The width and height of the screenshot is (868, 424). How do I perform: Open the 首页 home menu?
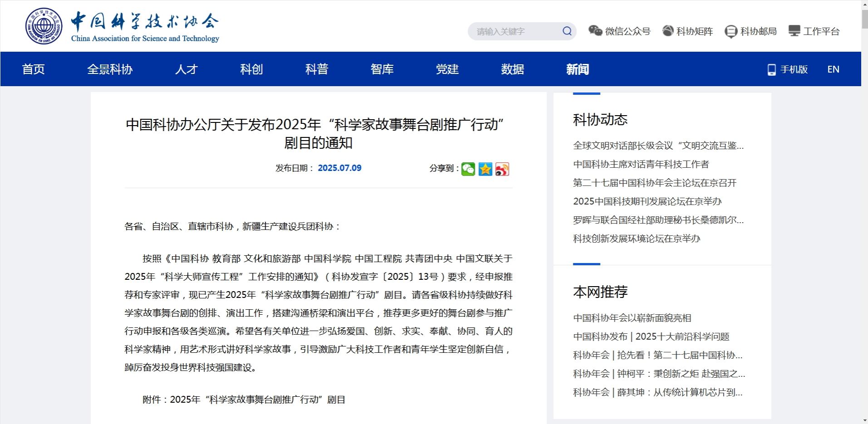coord(34,69)
